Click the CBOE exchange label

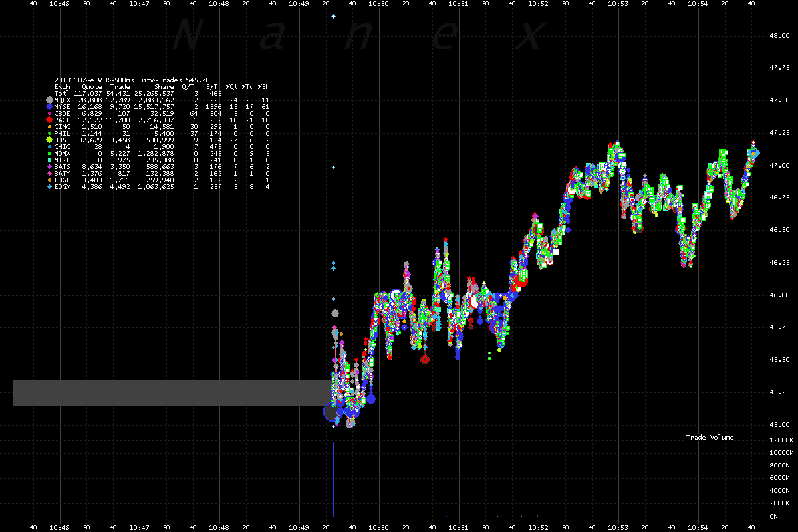click(x=63, y=113)
